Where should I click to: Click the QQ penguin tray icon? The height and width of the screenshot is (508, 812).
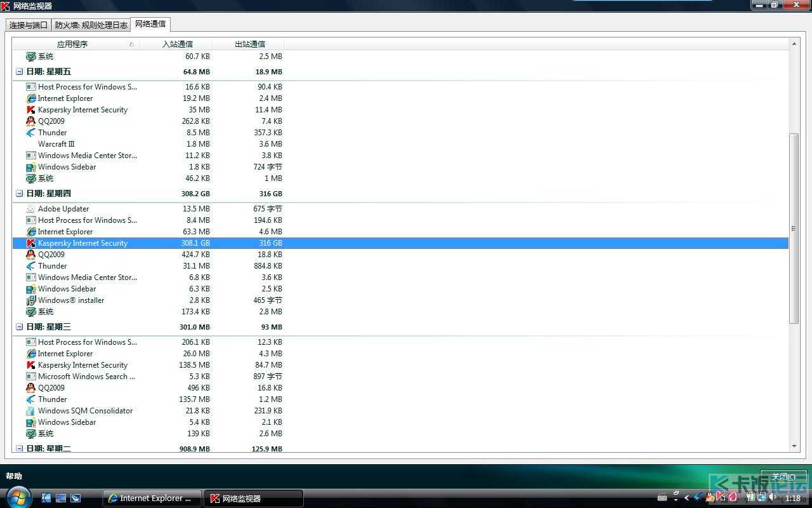(x=709, y=498)
